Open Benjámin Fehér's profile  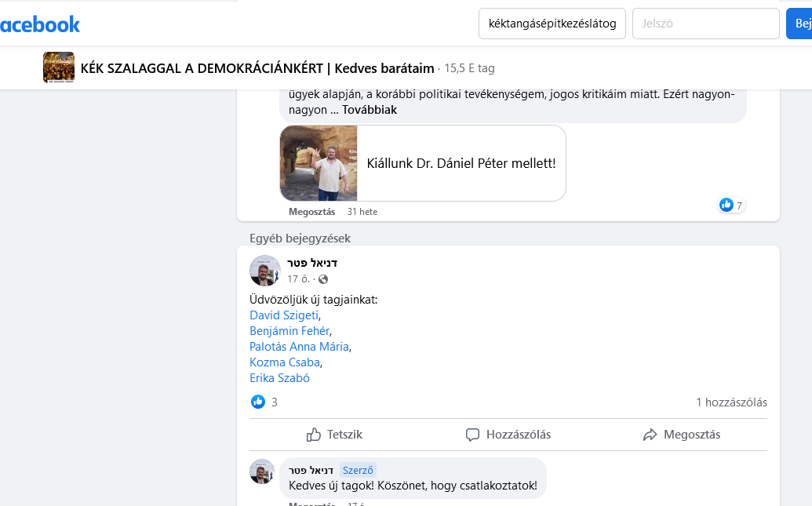click(x=289, y=331)
